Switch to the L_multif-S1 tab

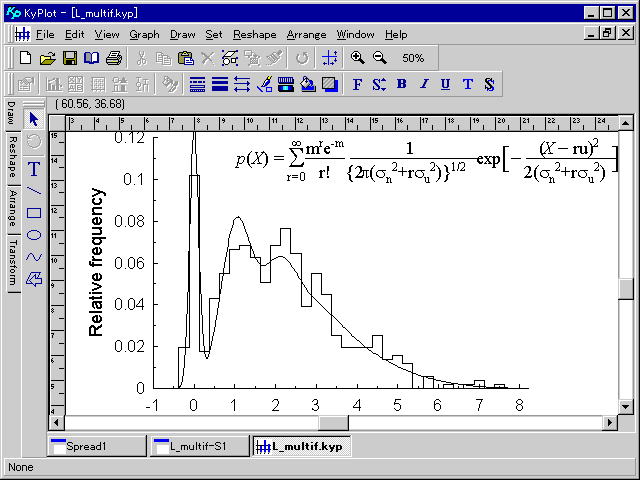pos(200,446)
